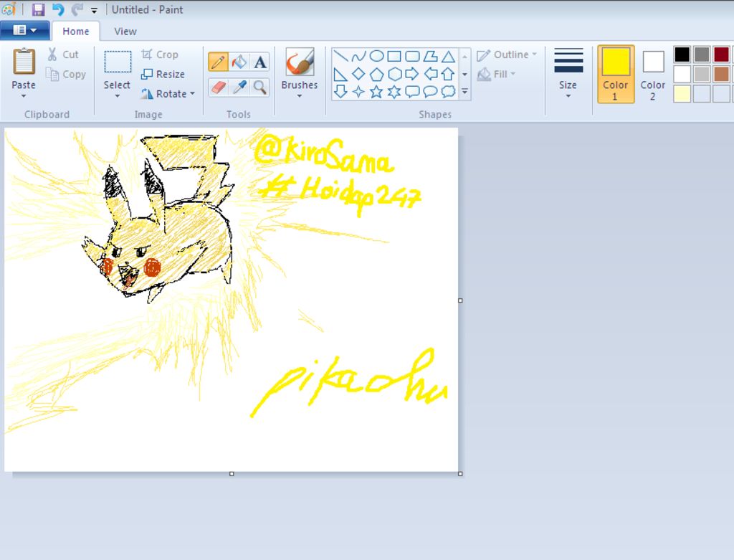Choose the Rectangle shape
734x560 pixels.
click(394, 56)
